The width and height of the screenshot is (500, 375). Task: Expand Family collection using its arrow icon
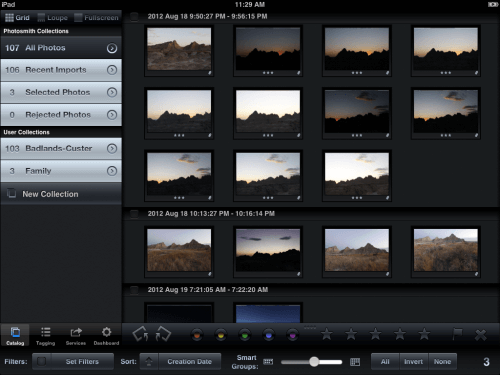coord(112,171)
